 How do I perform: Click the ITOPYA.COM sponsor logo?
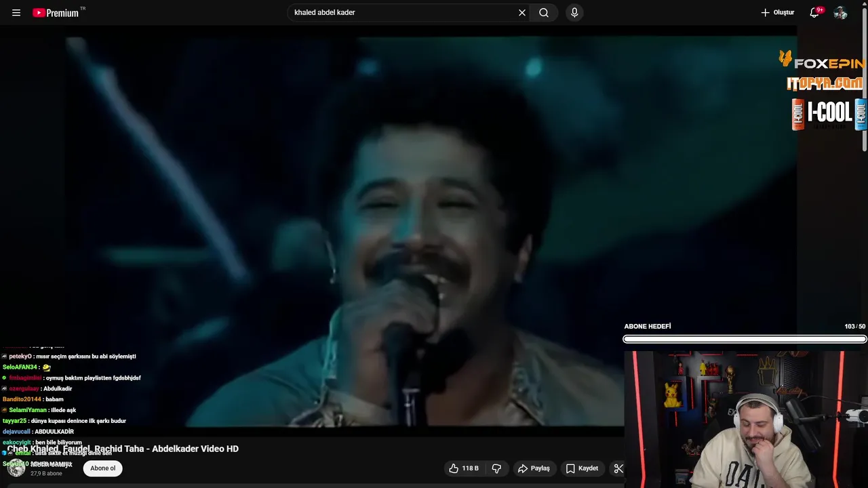click(x=825, y=83)
